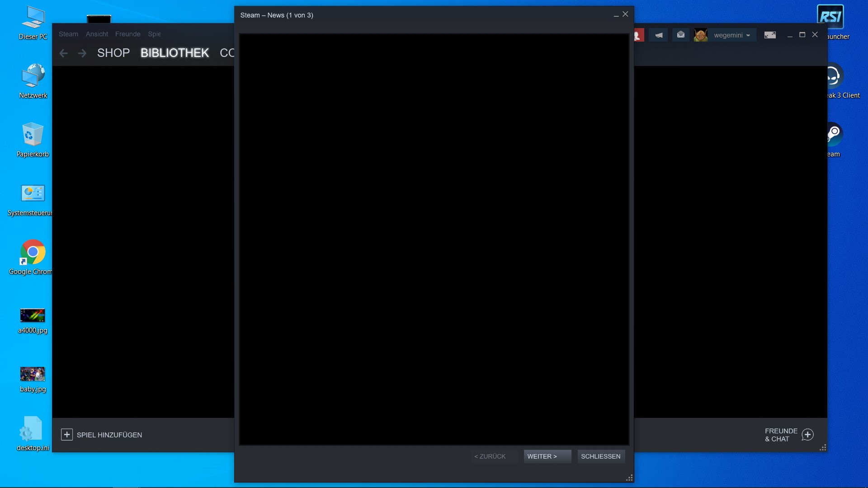Viewport: 868px width, 488px height.
Task: Go back with Steam's left arrow
Action: 64,53
